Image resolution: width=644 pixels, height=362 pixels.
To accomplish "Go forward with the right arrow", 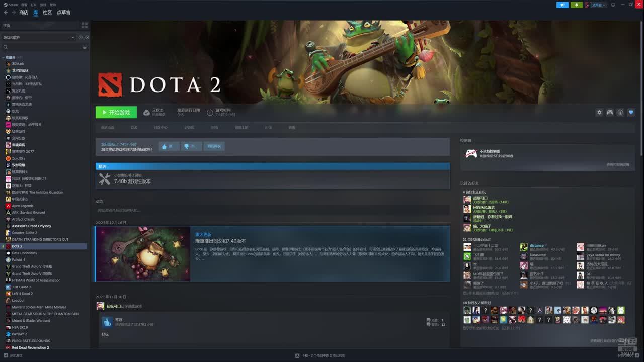I will pos(14,12).
